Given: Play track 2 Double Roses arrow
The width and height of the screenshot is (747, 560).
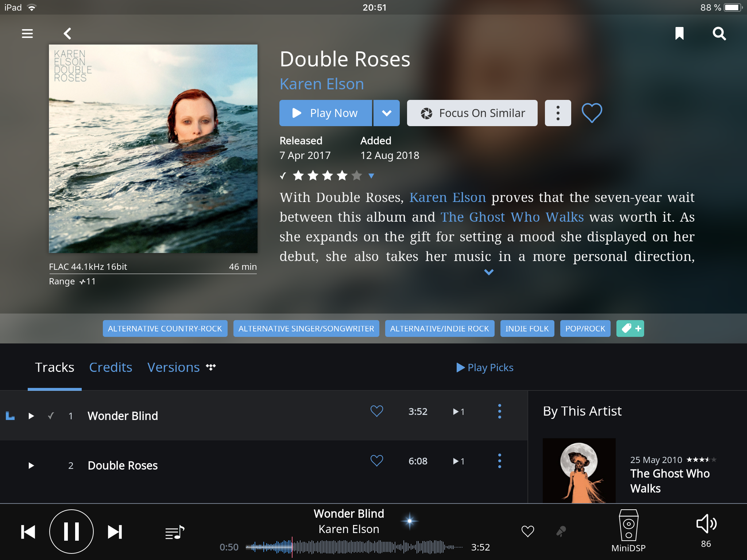Looking at the screenshot, I should click(31, 466).
